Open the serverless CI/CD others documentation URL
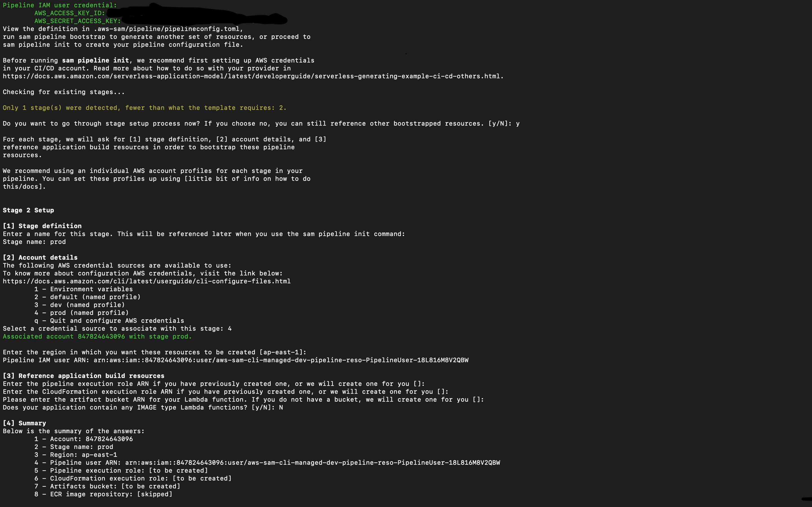Screen dimensions: 812x507 (x=253, y=76)
